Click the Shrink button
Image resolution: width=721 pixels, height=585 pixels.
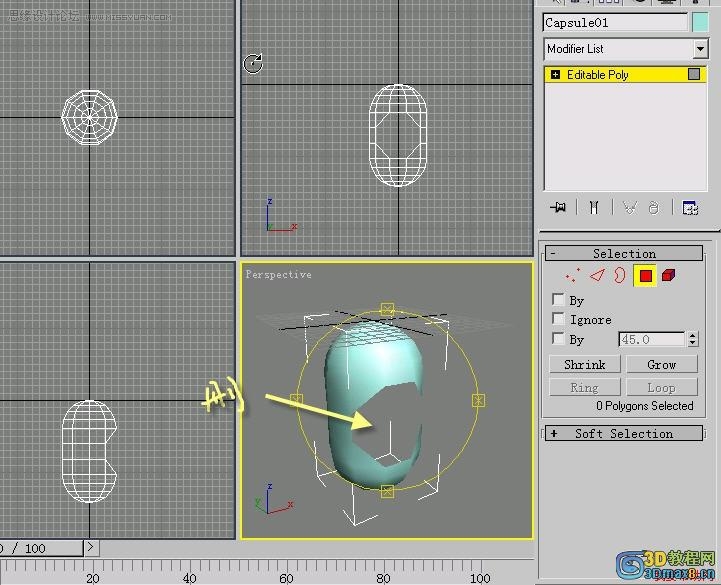tap(584, 364)
